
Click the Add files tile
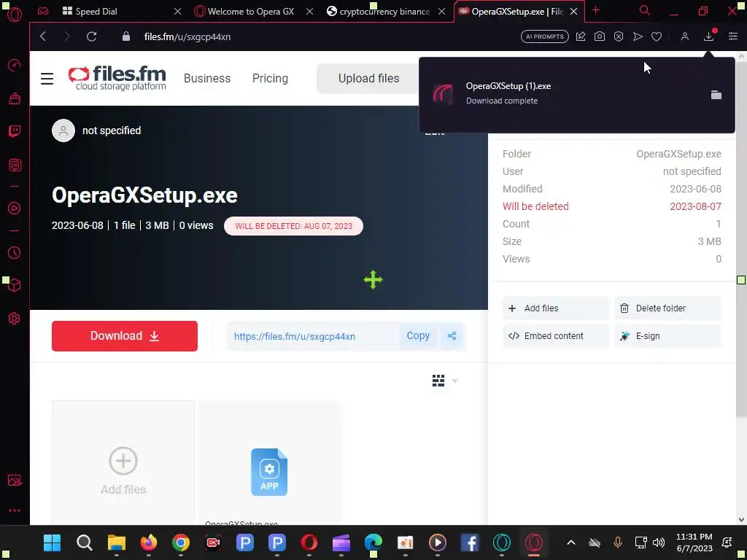[123, 463]
